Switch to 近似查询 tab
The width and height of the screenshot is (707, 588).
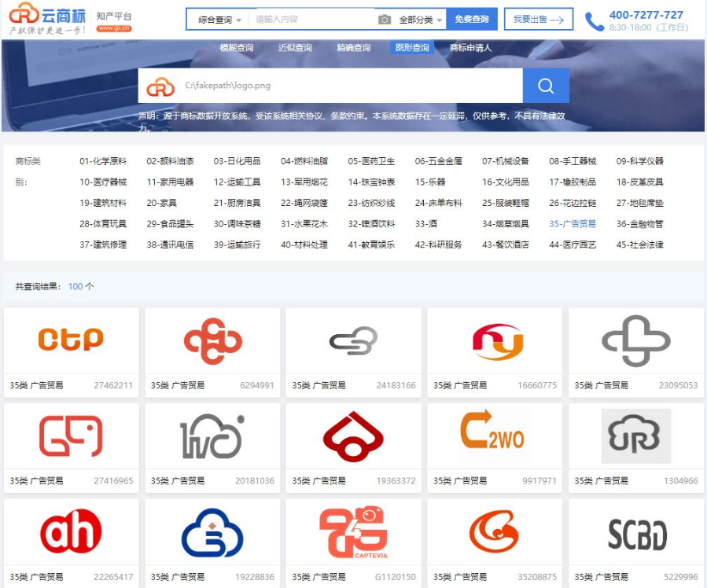click(295, 48)
